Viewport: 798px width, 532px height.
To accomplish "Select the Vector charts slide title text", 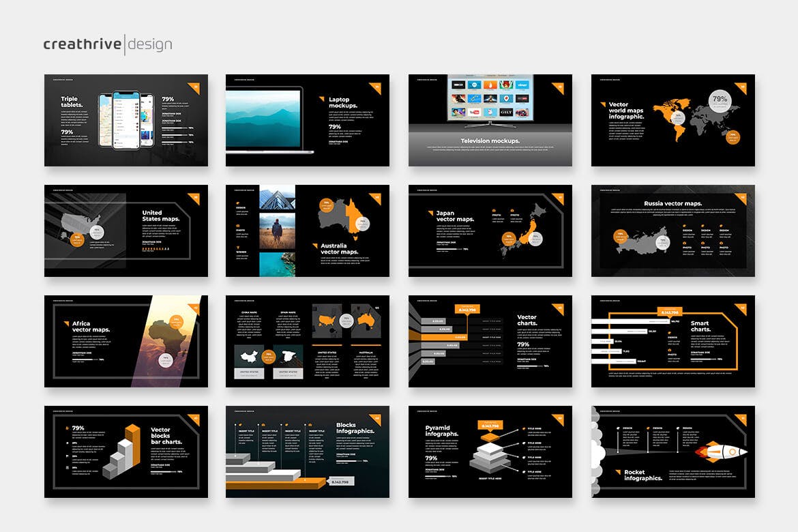I will click(x=527, y=321).
